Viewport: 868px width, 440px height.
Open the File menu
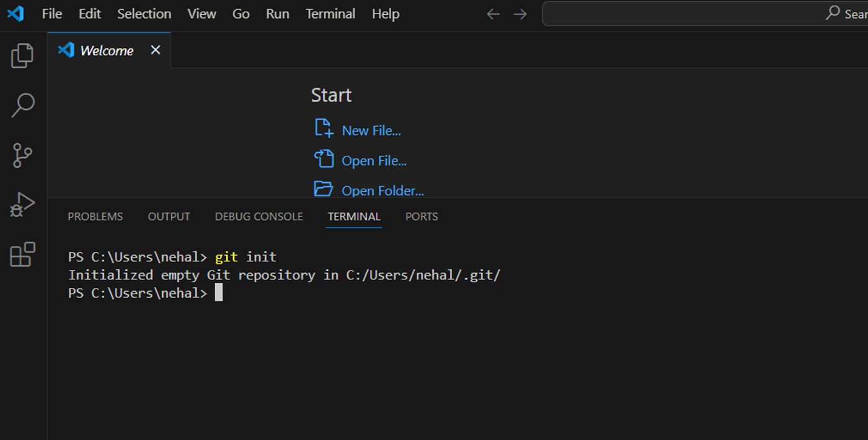(x=52, y=14)
